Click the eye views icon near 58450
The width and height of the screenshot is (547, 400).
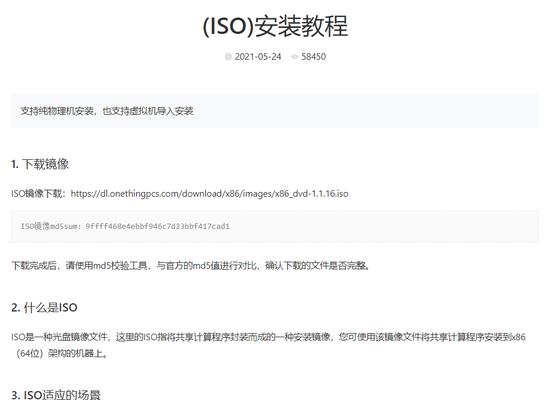295,56
